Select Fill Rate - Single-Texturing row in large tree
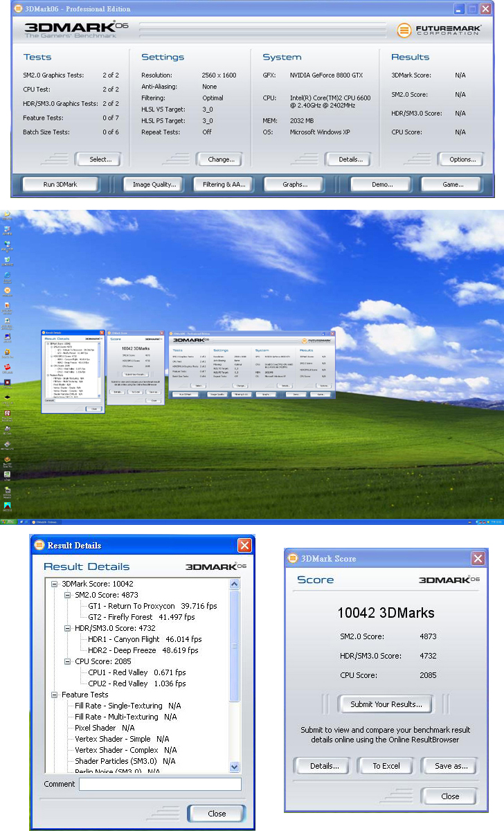Screen dimensions: 504x831 pos(127,706)
